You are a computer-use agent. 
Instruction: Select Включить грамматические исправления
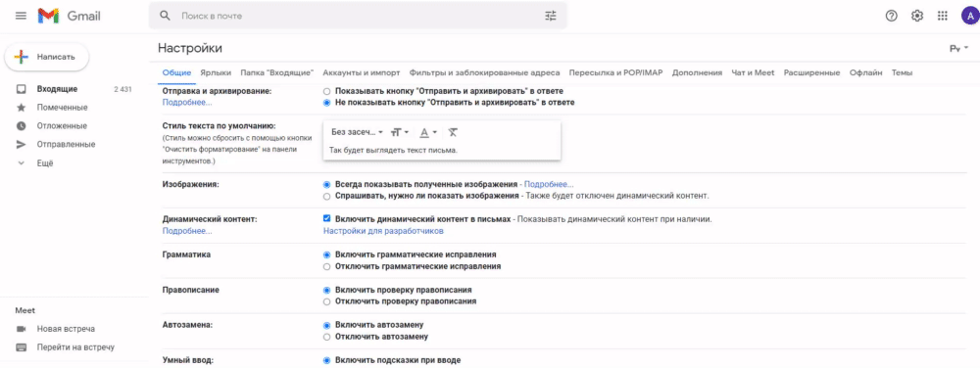[327, 254]
